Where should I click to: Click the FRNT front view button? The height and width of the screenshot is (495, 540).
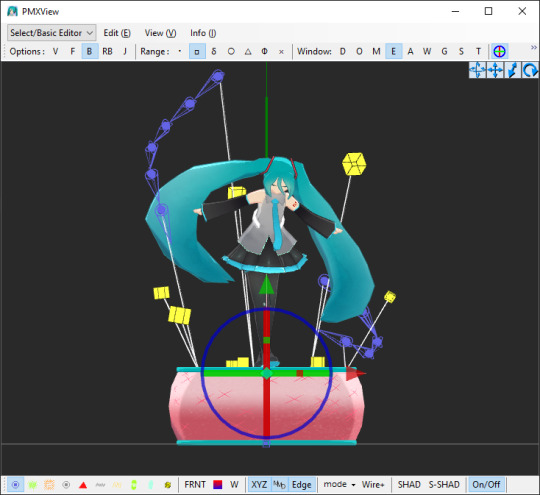[195, 485]
